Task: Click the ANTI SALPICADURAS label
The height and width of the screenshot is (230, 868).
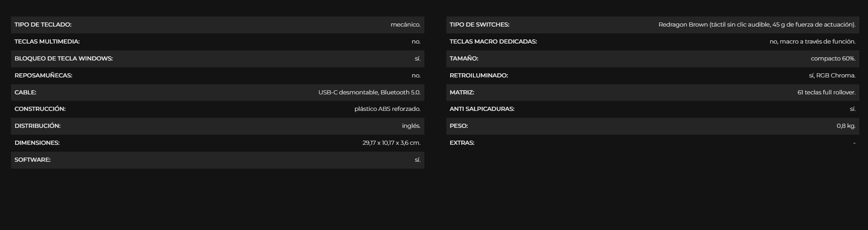Action: 482,109
